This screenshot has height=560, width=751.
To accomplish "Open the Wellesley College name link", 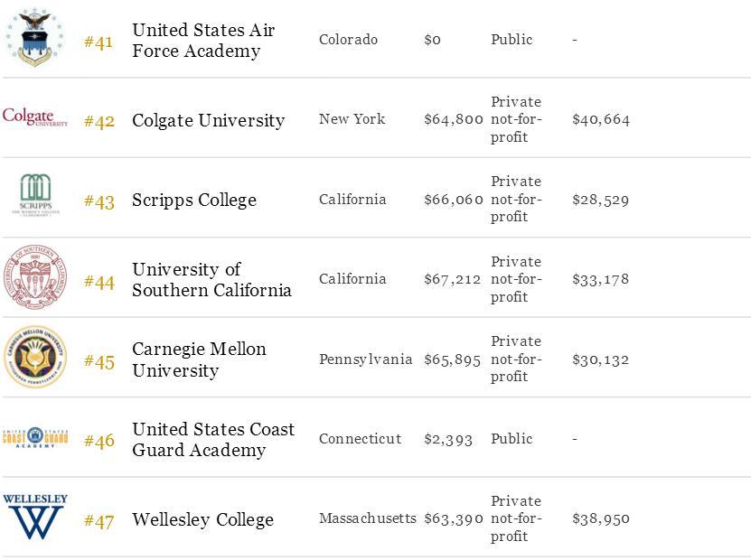I will click(x=203, y=519).
